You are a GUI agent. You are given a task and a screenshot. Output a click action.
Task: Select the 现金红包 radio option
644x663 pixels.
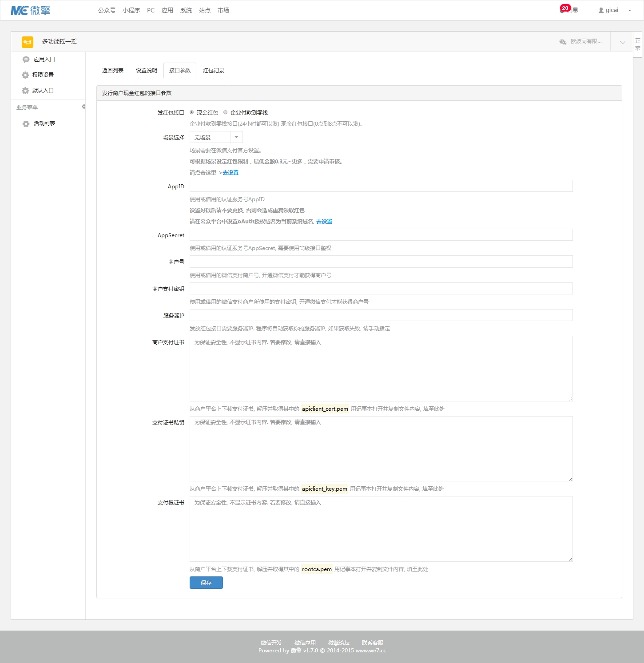tap(191, 112)
